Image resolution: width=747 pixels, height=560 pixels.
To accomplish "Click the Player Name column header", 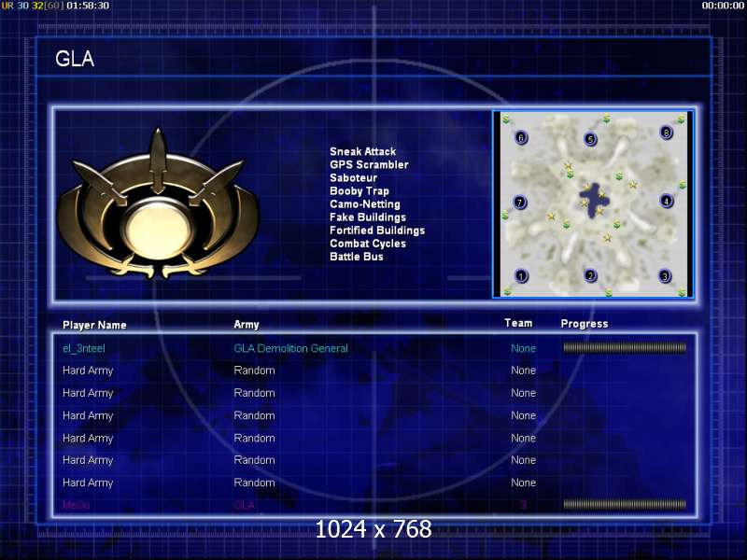I will 94,325.
